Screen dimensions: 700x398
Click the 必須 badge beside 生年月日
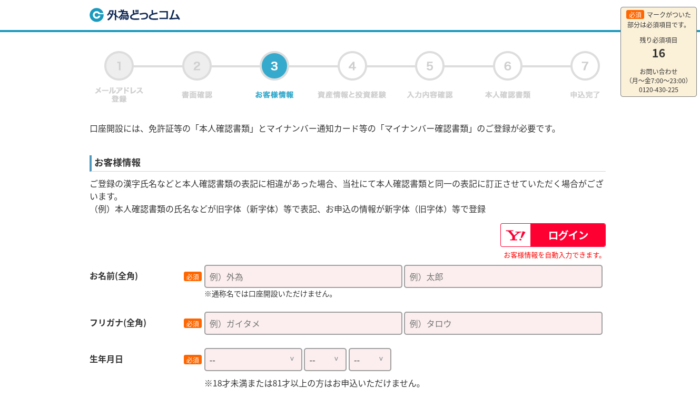pyautogui.click(x=192, y=360)
